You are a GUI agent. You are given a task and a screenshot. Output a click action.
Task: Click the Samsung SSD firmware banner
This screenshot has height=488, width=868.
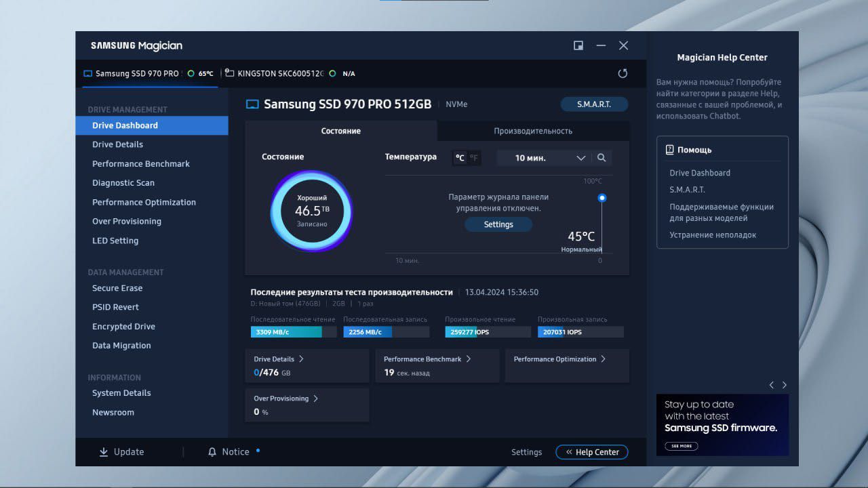722,425
